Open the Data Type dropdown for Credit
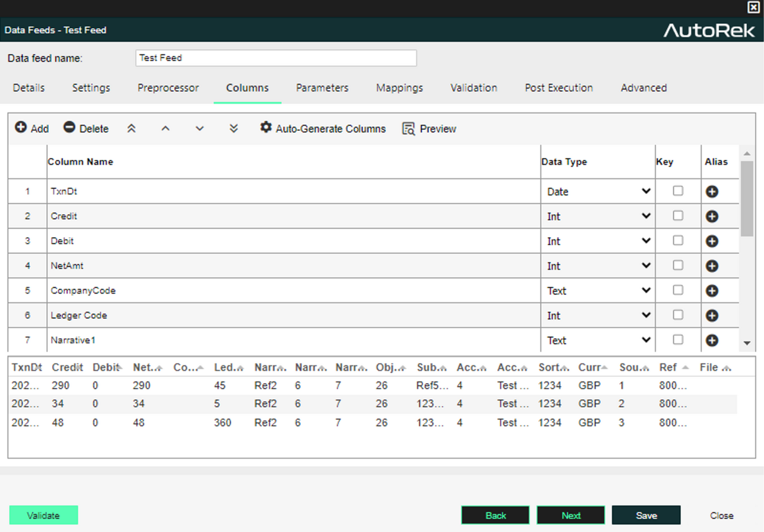Viewport: 764px width, 532px height. [598, 216]
